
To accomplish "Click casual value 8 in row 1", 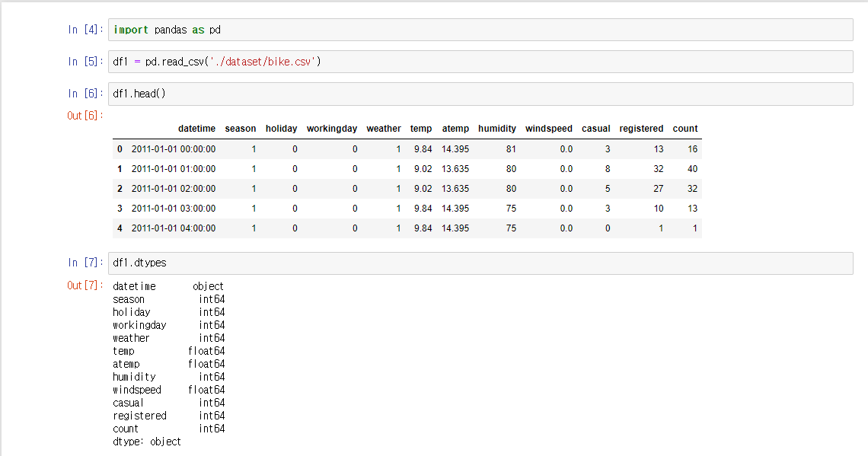I will pos(608,169).
